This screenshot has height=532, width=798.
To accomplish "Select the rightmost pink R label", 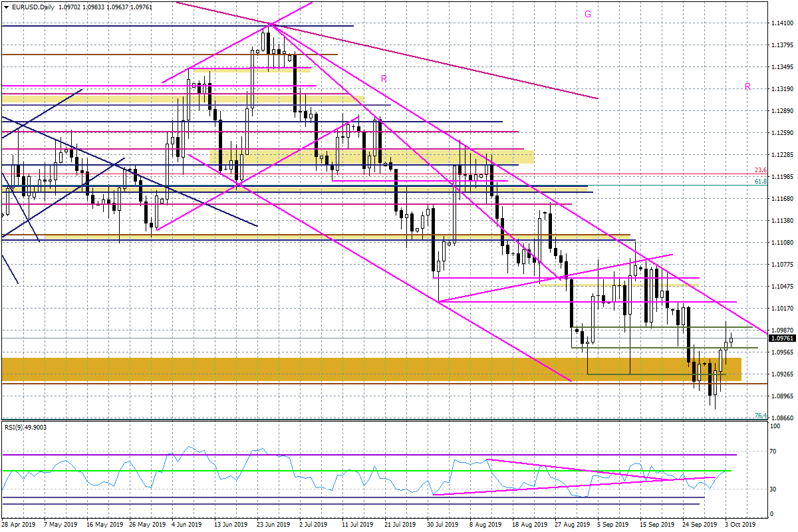I will (747, 86).
